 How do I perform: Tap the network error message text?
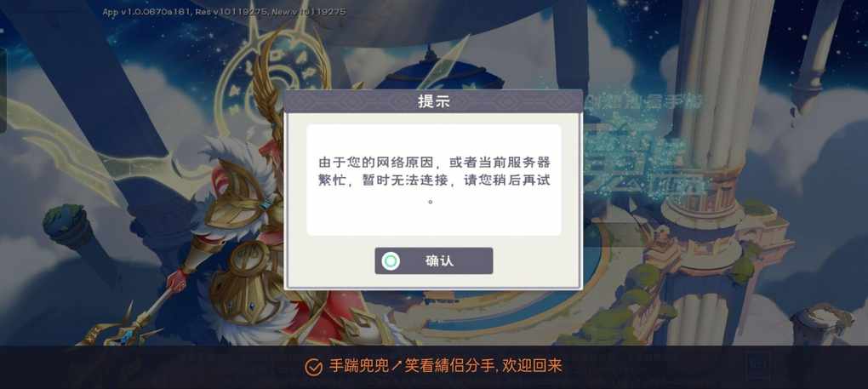tap(434, 180)
